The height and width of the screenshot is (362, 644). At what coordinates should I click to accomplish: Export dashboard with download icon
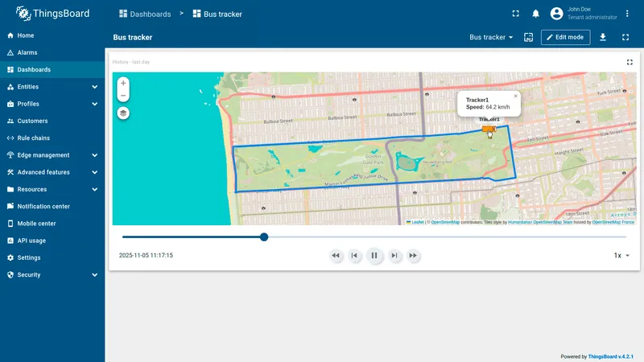(x=603, y=37)
